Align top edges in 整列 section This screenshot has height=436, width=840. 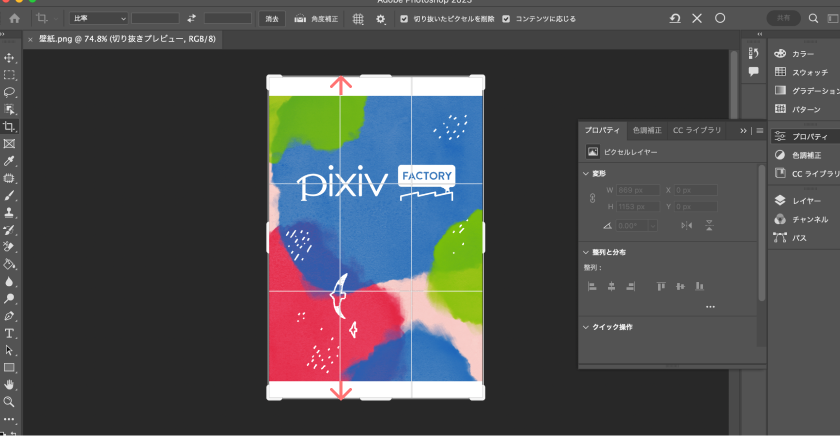[x=661, y=287]
